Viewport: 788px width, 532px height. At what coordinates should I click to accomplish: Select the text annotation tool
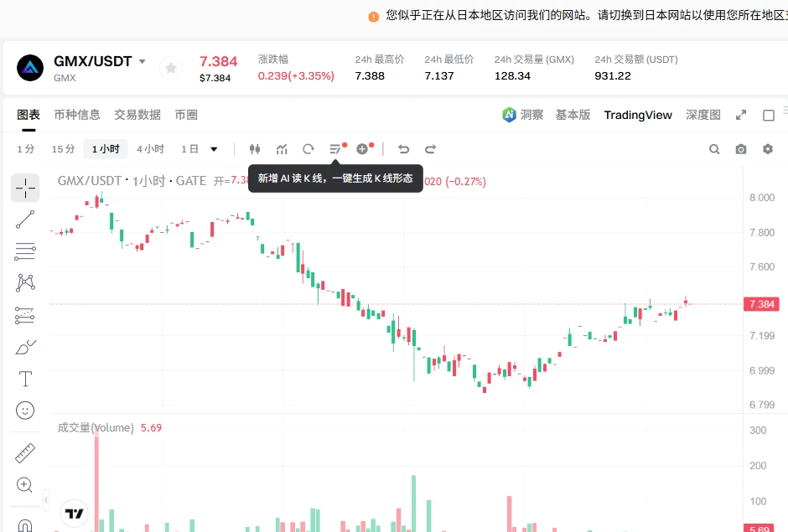25,379
